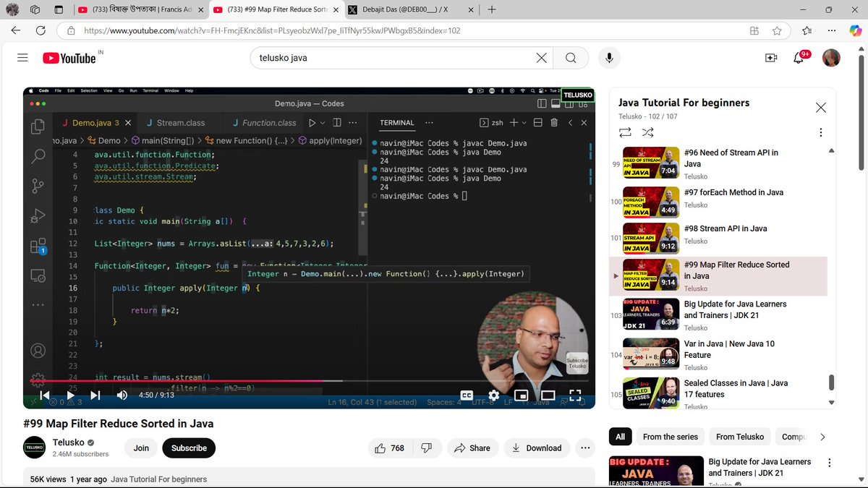Clear the search box with the X icon
The width and height of the screenshot is (868, 488).
click(x=541, y=58)
